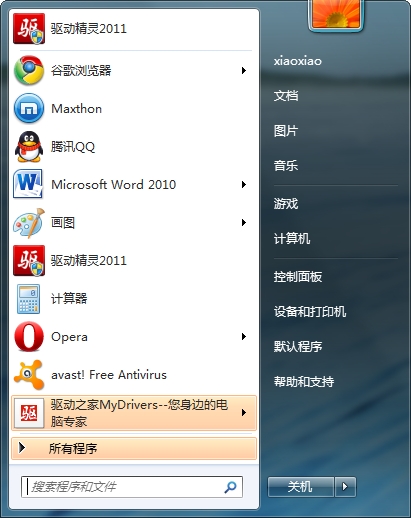
Task: Click 驱动之家MyDrivers program icon
Action: coord(29,413)
